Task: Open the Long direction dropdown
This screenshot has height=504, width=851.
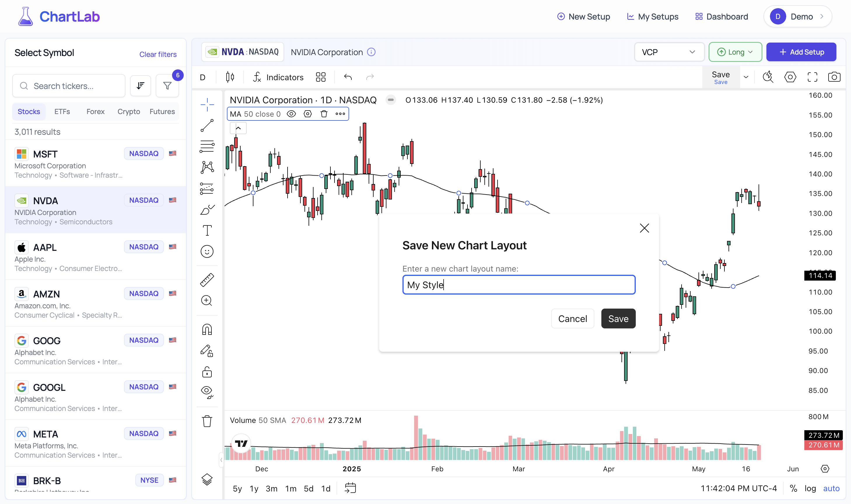Action: (x=735, y=52)
